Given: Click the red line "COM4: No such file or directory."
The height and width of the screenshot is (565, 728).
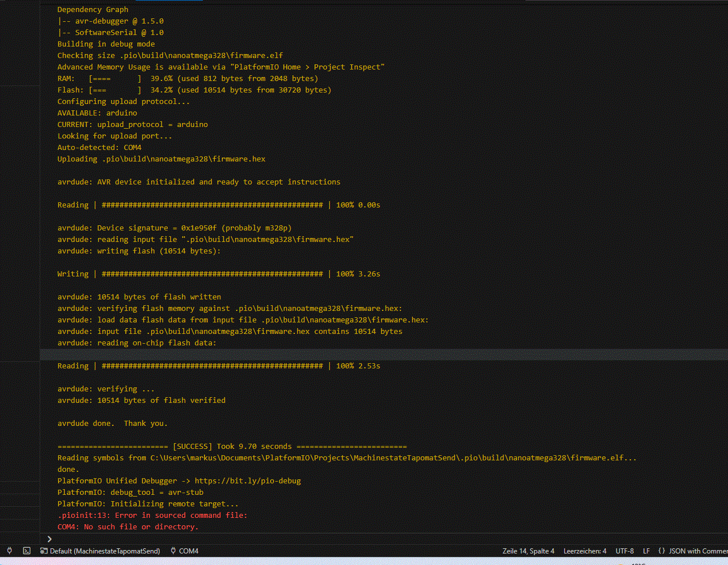Looking at the screenshot, I should [128, 526].
